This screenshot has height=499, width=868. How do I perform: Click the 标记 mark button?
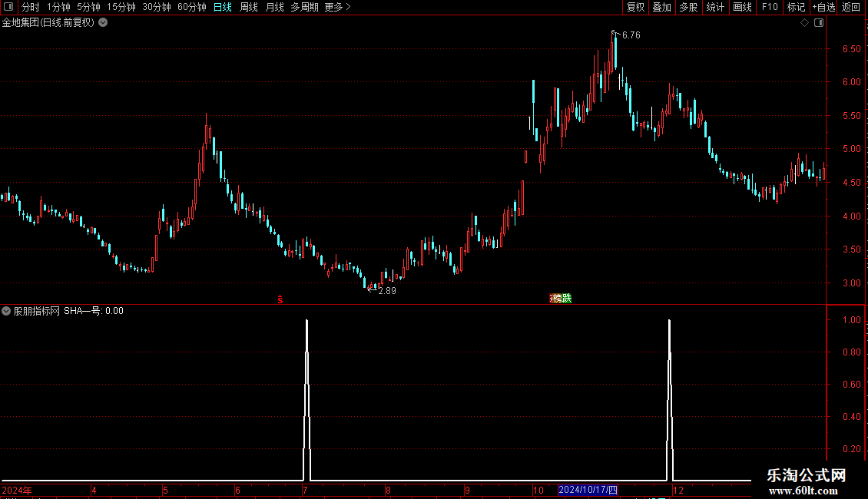tap(796, 7)
